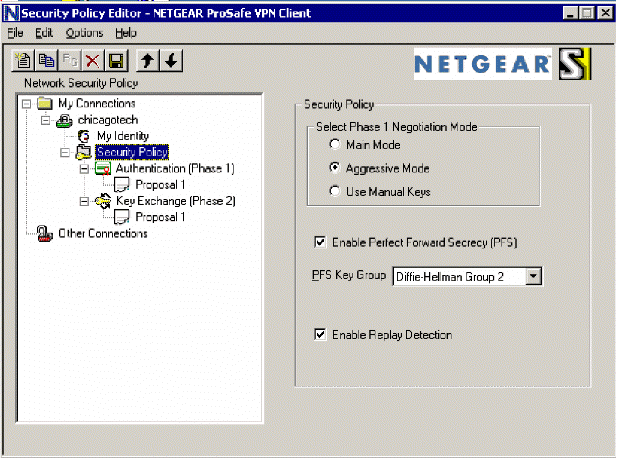The width and height of the screenshot is (618, 459).
Task: Minimize the Security Policy Editor window
Action: pos(570,13)
